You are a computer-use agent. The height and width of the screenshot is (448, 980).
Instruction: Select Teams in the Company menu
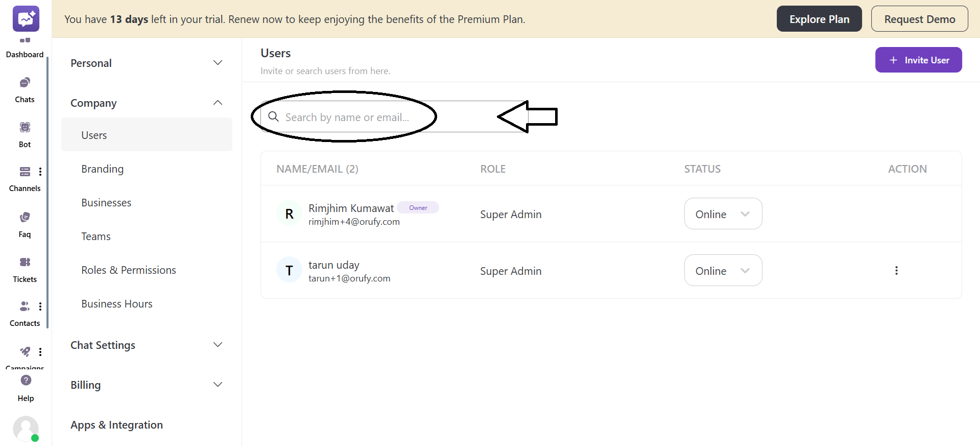[96, 237]
